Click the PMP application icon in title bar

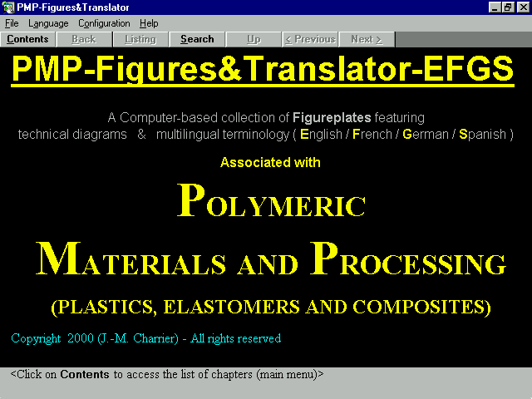[x=7, y=7]
